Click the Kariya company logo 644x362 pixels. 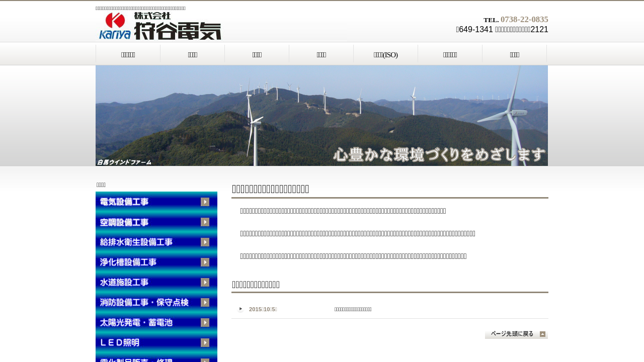[160, 26]
